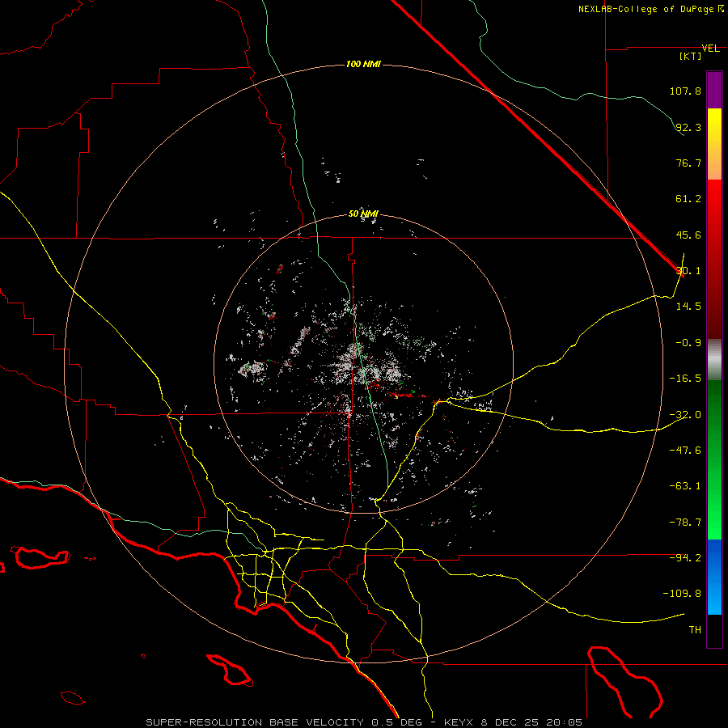
Task: Click the 100 NMI range ring label
Action: pyautogui.click(x=363, y=64)
